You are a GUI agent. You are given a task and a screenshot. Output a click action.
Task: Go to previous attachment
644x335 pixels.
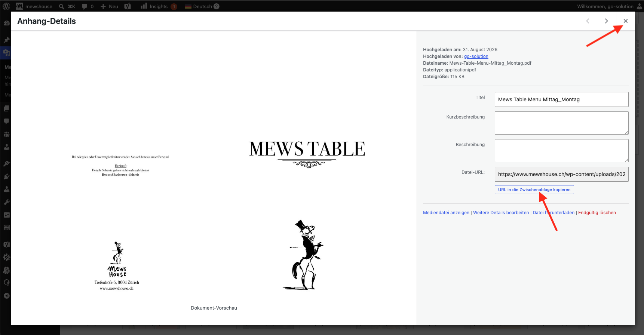(588, 21)
